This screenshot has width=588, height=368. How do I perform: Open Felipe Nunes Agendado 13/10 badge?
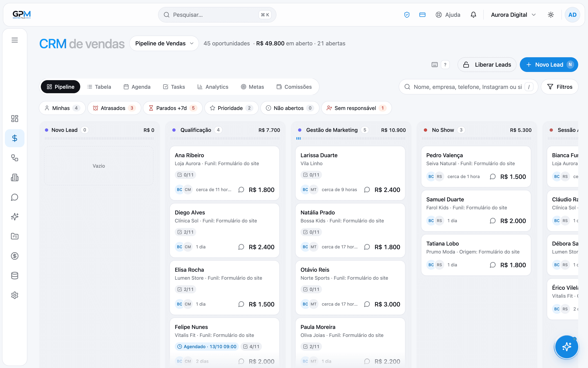207,346
